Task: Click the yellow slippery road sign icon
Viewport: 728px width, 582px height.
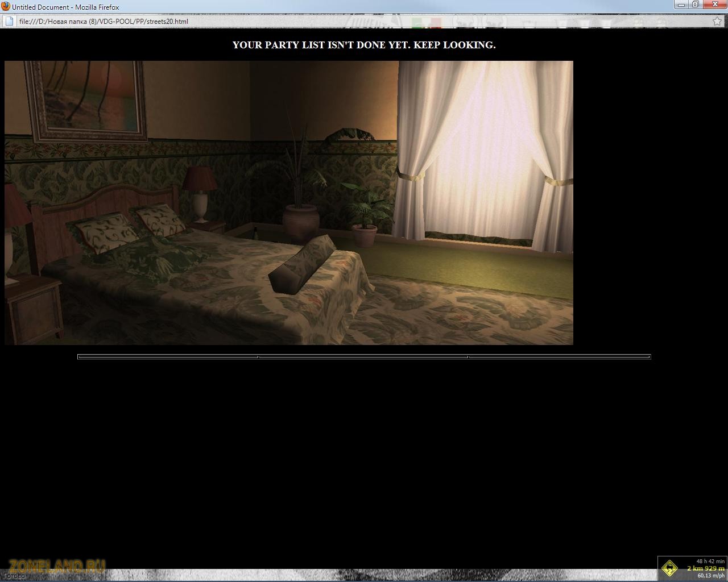Action: tap(669, 568)
